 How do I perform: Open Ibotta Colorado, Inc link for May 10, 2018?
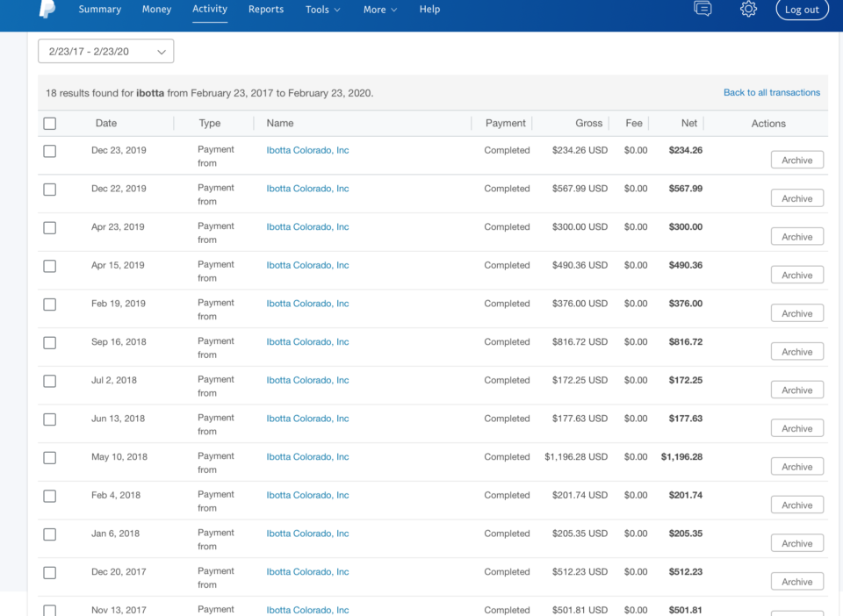click(x=307, y=456)
